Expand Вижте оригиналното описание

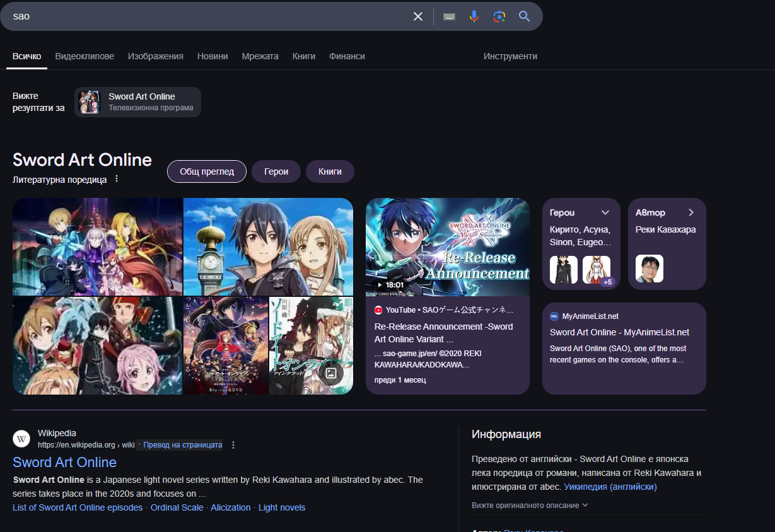click(530, 506)
